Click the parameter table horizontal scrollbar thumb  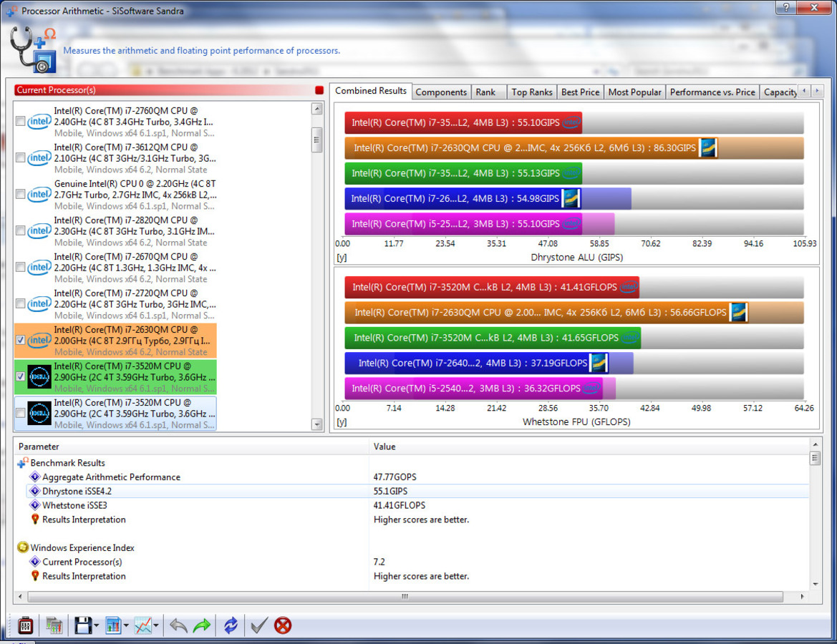click(405, 597)
